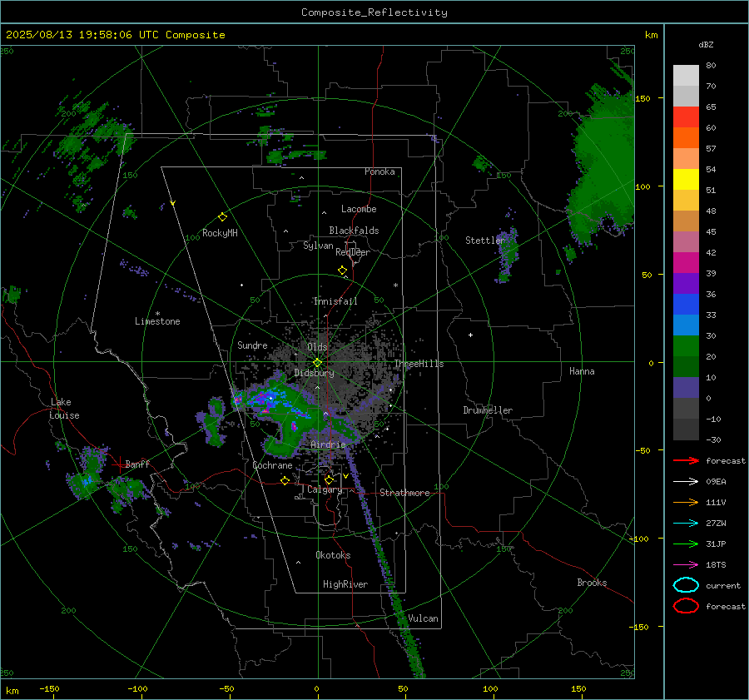Click the Airdrie city label
The height and width of the screenshot is (700, 749).
click(328, 444)
